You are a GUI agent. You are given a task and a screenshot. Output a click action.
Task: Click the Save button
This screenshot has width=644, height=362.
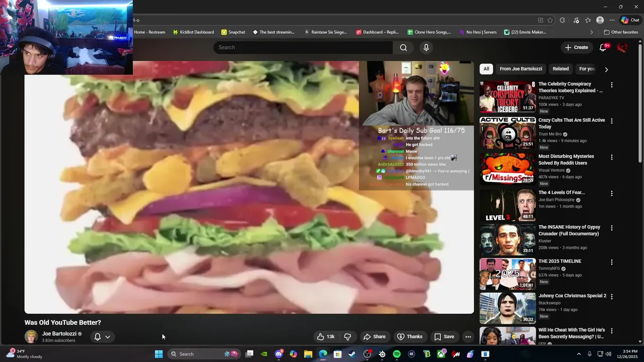click(444, 337)
